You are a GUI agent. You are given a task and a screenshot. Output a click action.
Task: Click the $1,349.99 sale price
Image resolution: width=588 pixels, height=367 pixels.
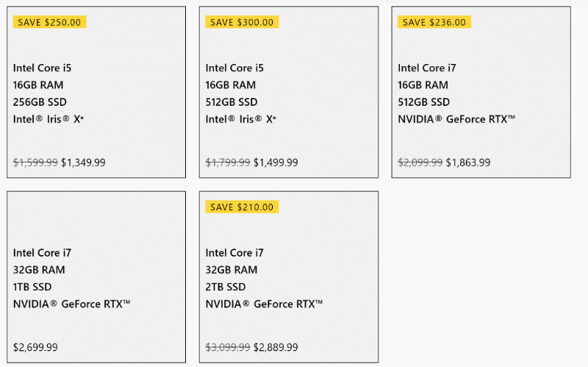pos(83,163)
